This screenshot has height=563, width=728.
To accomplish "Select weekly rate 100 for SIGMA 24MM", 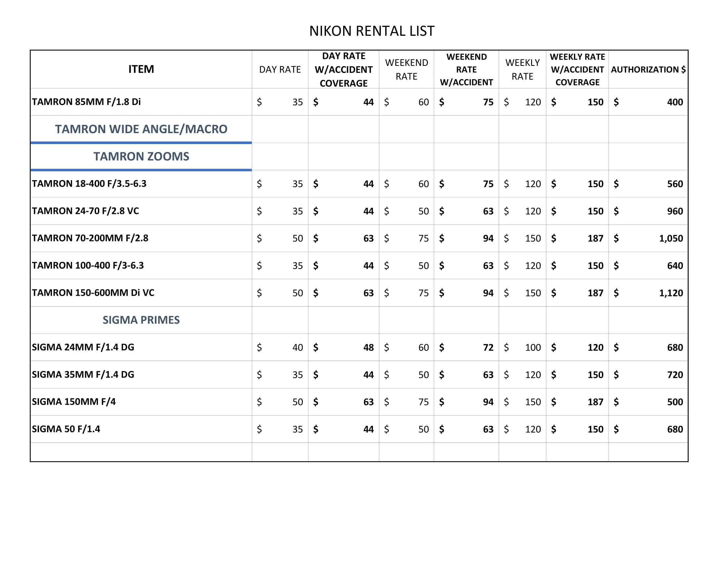I will (x=533, y=347).
